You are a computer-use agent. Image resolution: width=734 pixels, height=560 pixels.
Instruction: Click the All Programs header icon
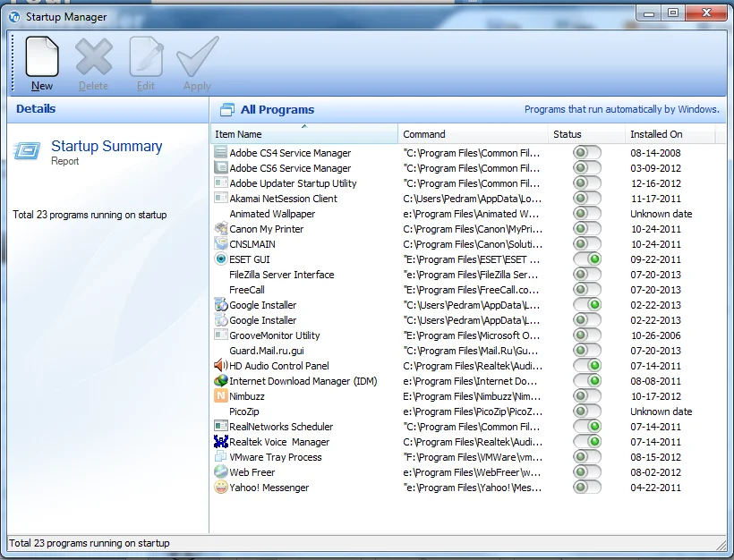click(x=227, y=109)
